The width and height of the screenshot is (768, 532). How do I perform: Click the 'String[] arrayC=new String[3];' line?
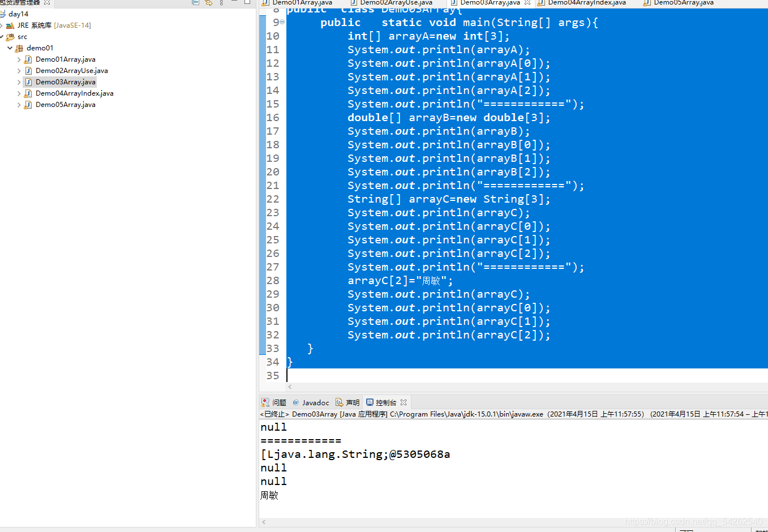point(449,199)
